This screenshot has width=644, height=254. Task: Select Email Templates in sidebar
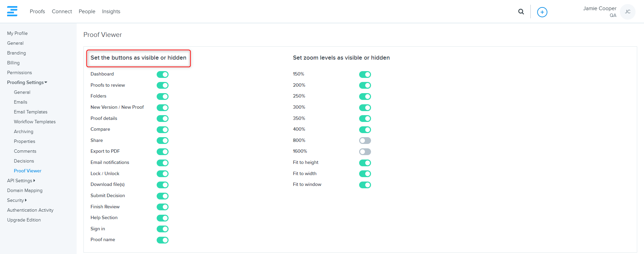pyautogui.click(x=31, y=112)
